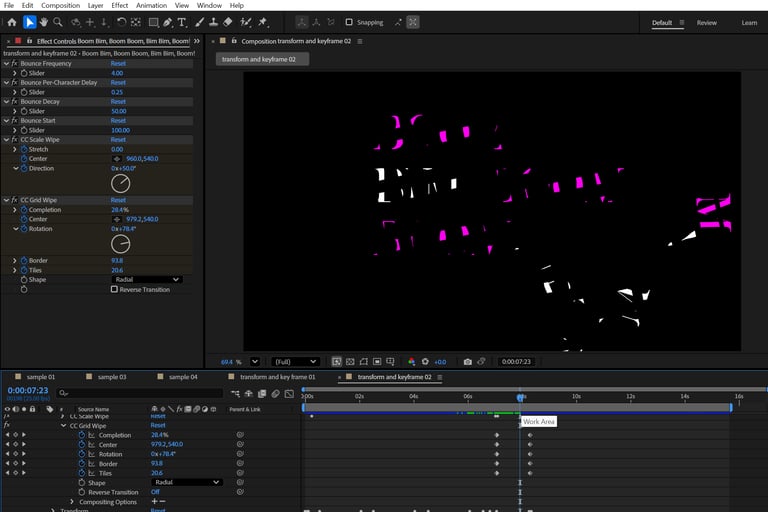Select the Puppet Pin tool
Viewport: 768px width, 512px height.
click(x=262, y=22)
